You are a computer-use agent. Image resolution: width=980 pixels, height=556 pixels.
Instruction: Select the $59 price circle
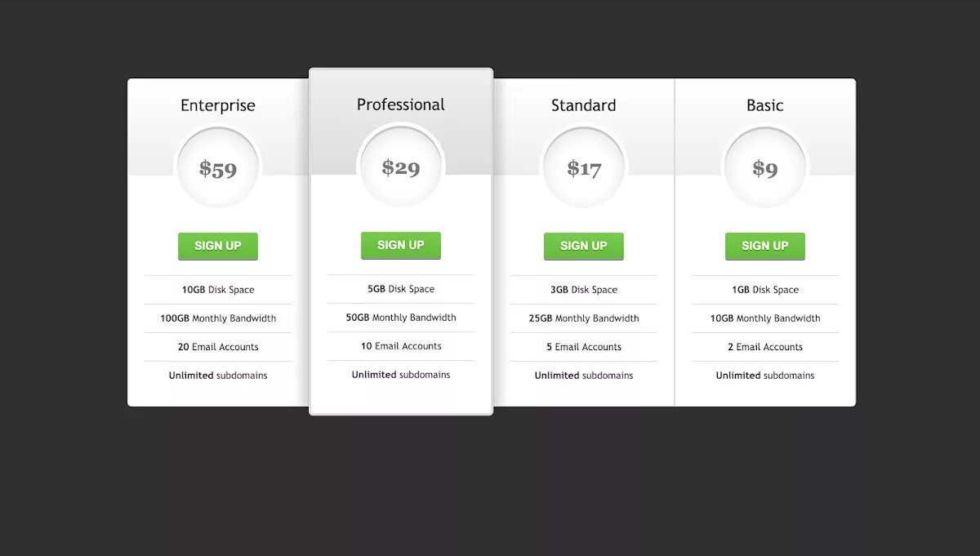point(218,169)
